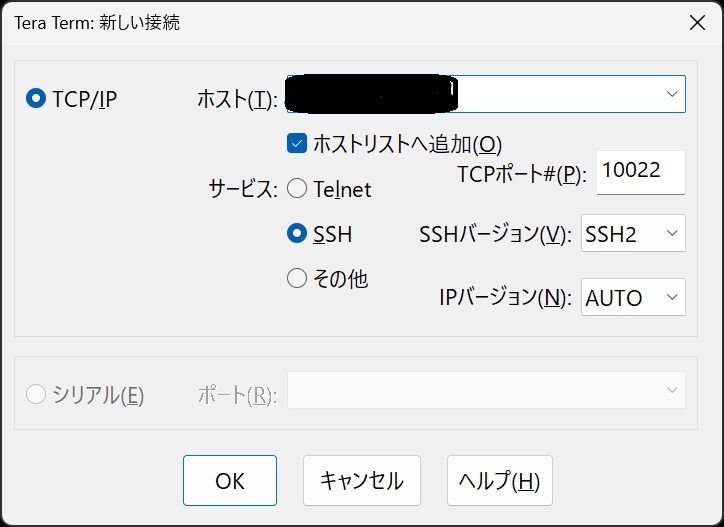Select the シリアル radio button

coord(37,395)
